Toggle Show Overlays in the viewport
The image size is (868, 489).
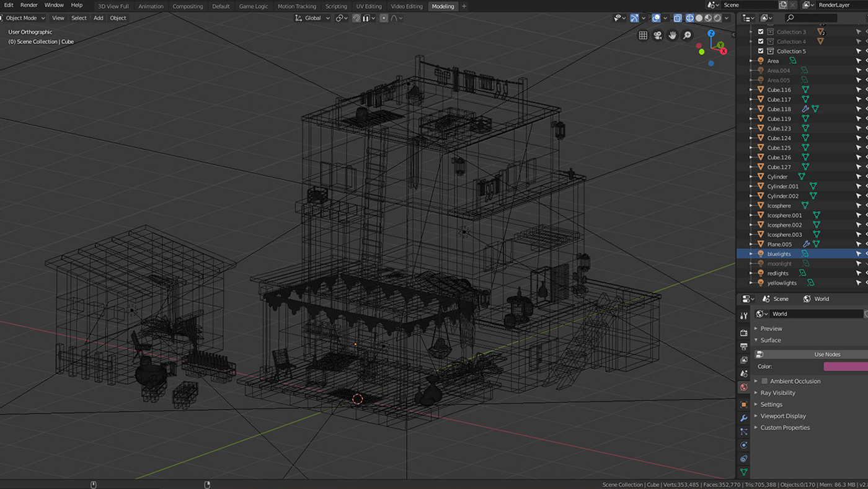[x=656, y=18]
